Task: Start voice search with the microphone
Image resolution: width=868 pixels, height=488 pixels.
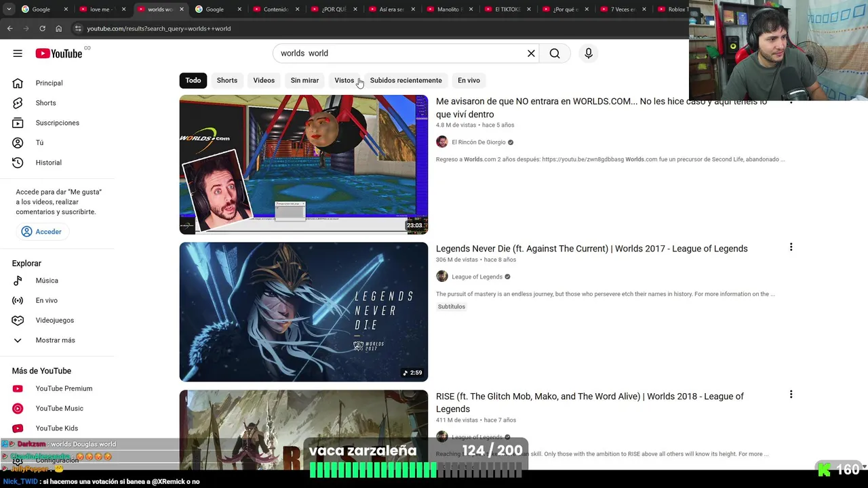Action: (589, 54)
